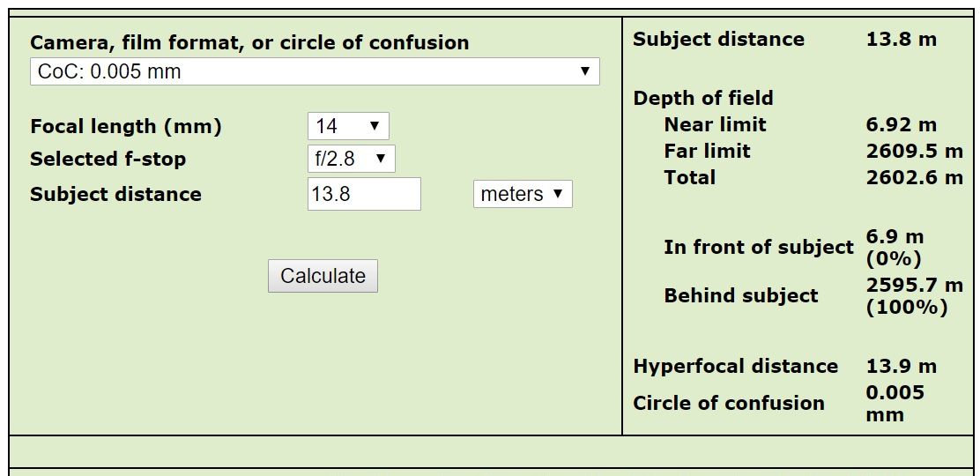Click the subject distance input field

pos(363,194)
